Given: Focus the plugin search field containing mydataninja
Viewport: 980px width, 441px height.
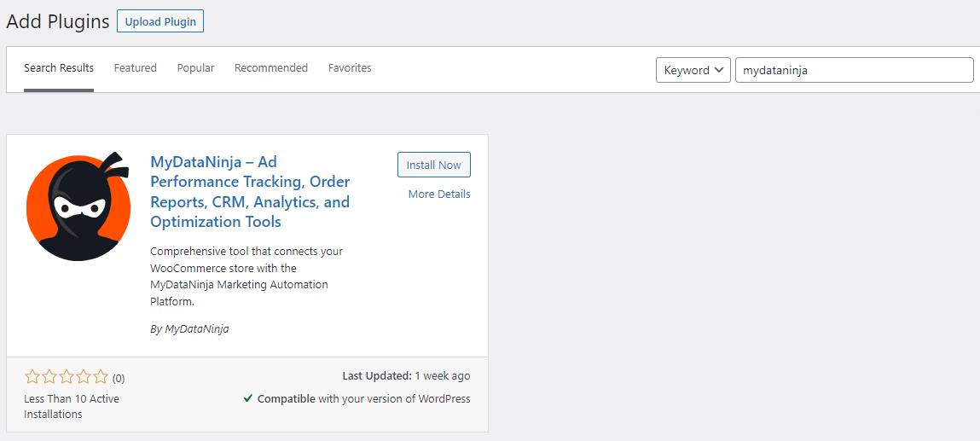Looking at the screenshot, I should point(853,70).
